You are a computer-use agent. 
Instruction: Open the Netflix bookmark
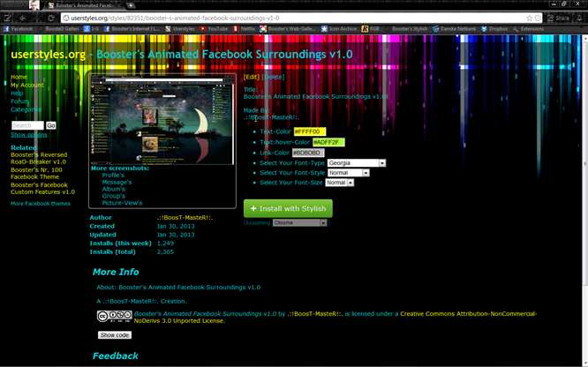pyautogui.click(x=245, y=29)
